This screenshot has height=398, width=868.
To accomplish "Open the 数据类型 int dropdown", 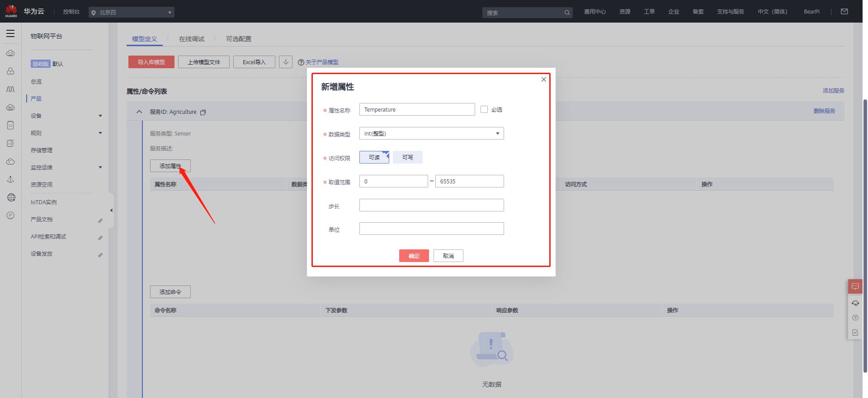I will coord(431,133).
